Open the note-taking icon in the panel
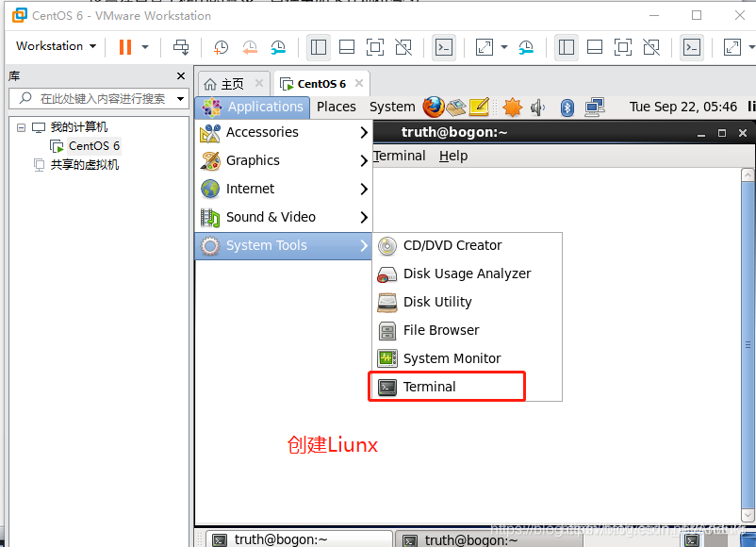 coord(479,107)
